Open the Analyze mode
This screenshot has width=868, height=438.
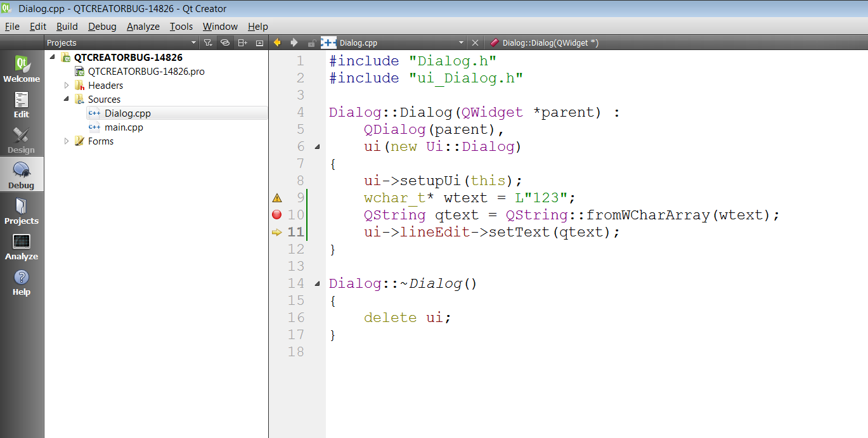(22, 247)
